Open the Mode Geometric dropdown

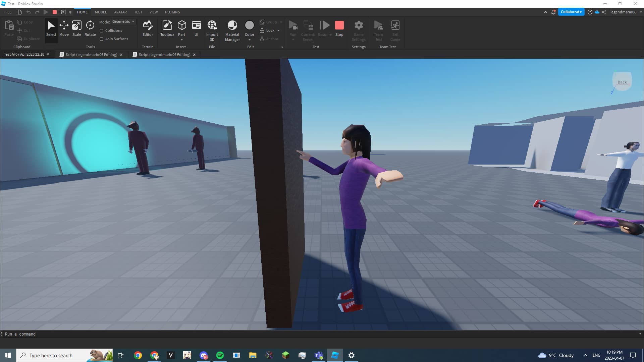pyautogui.click(x=123, y=21)
